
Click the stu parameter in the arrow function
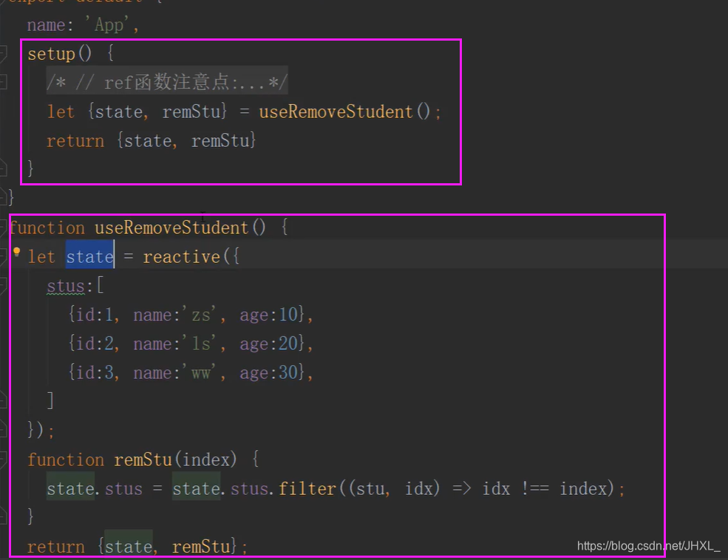(370, 488)
